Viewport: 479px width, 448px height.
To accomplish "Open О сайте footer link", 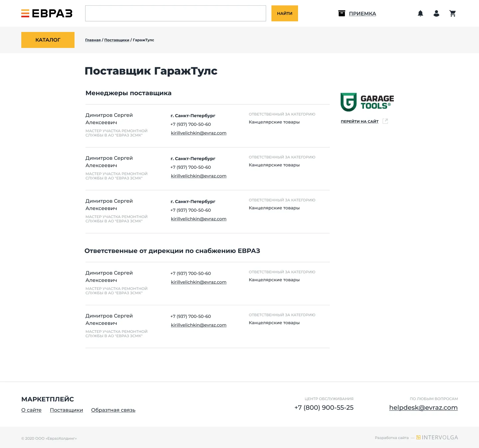I will [x=31, y=410].
